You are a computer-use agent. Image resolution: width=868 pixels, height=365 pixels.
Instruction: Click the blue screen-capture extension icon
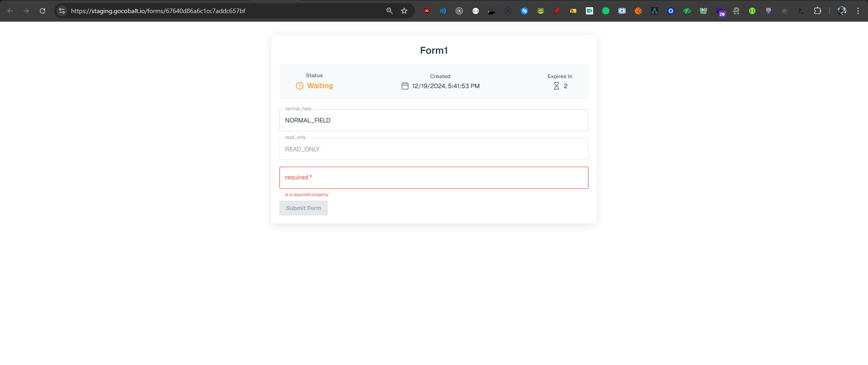click(x=622, y=11)
